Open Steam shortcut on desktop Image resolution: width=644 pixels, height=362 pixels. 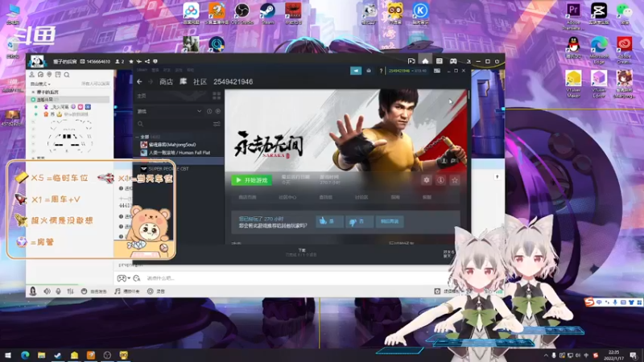267,14
